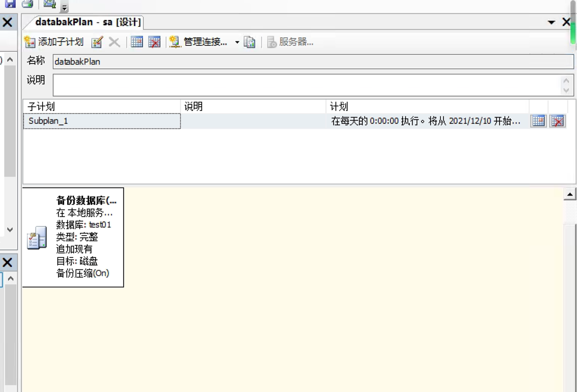The height and width of the screenshot is (392, 577).
Task: Click the design surface scroll up arrow
Action: point(570,194)
